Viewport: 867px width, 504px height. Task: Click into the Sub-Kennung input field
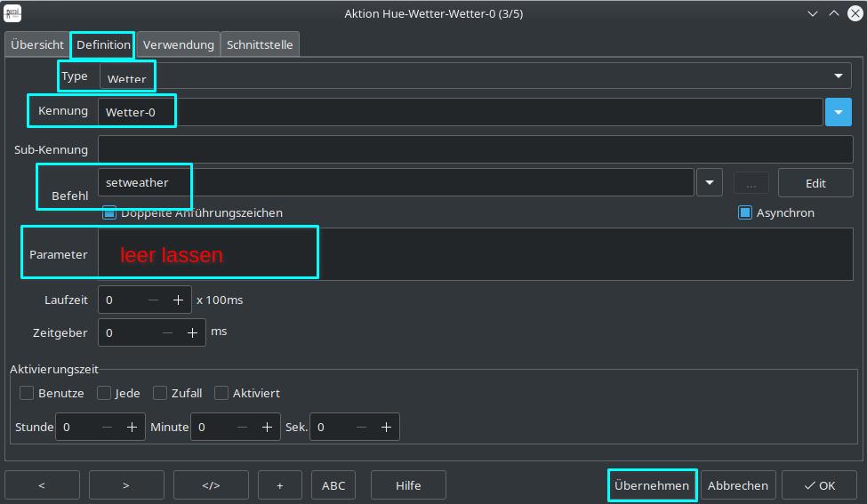click(475, 149)
